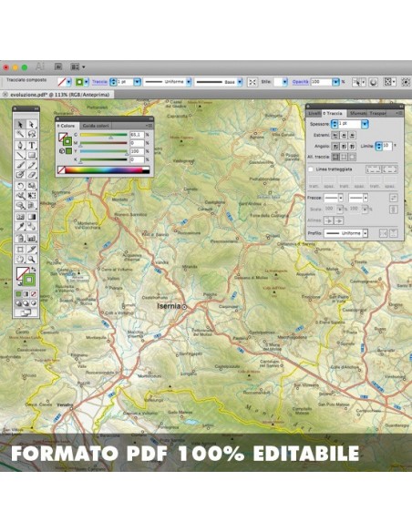
Task: Select the Slice tool
Action: tap(32, 250)
